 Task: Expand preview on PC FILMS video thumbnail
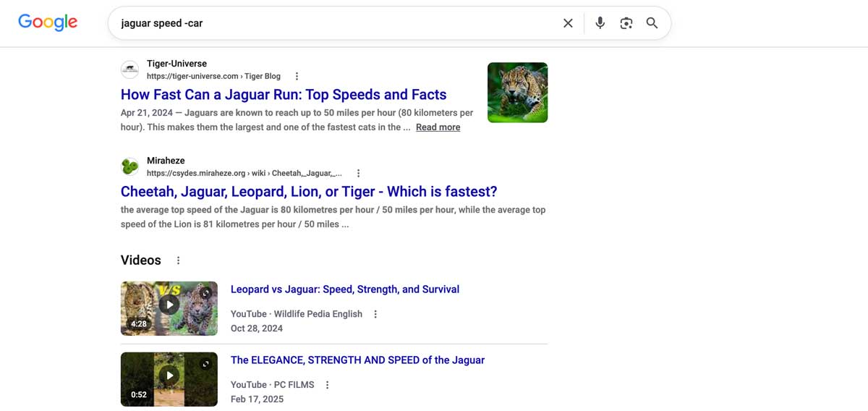pyautogui.click(x=206, y=364)
